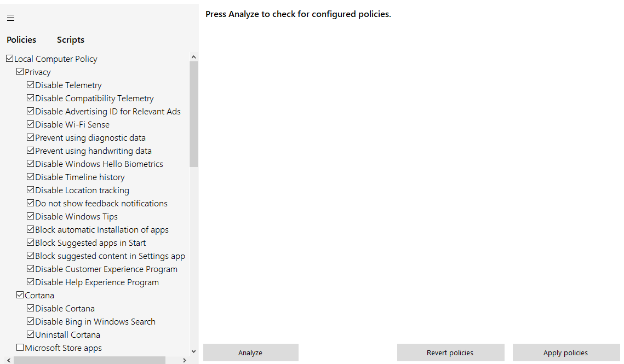Toggle Do not show feedback notifications checkbox
The height and width of the screenshot is (364, 624).
coord(30,203)
